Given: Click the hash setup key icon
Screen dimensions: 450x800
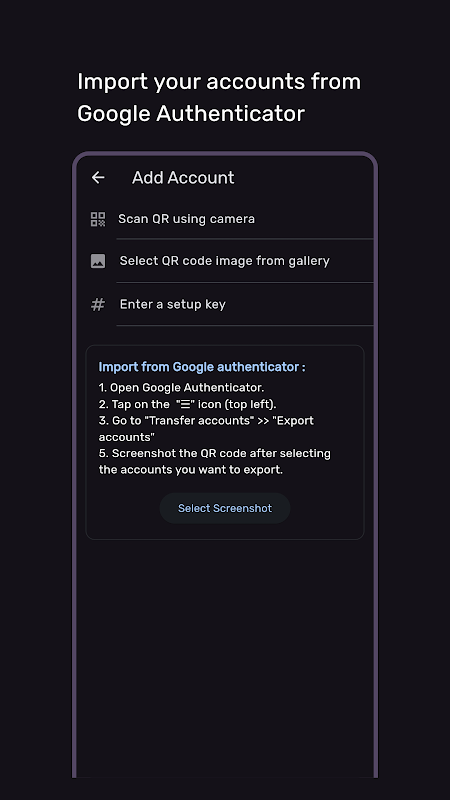Looking at the screenshot, I should (98, 305).
